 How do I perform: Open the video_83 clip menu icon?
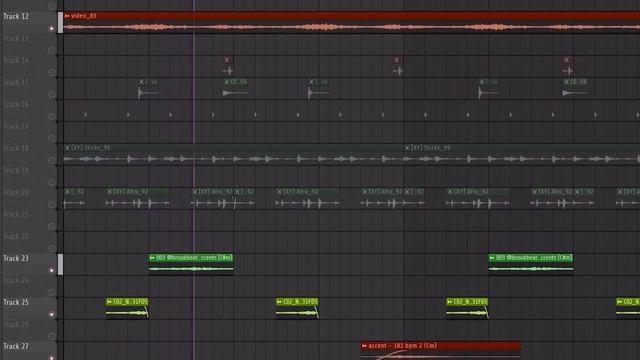[x=67, y=16]
